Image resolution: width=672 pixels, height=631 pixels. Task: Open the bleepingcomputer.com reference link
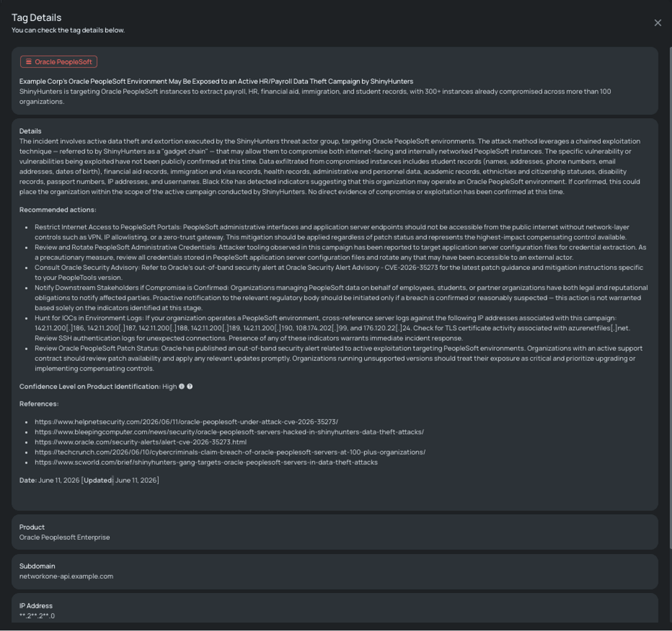(x=229, y=432)
